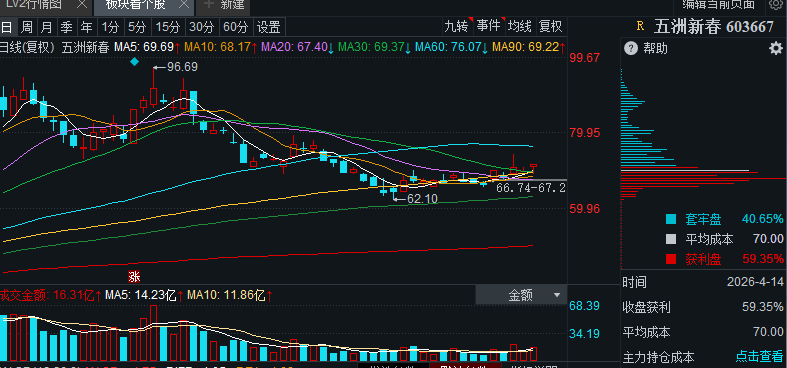Click 点击查看 for 主力持仓成本
The height and width of the screenshot is (368, 787).
click(759, 357)
